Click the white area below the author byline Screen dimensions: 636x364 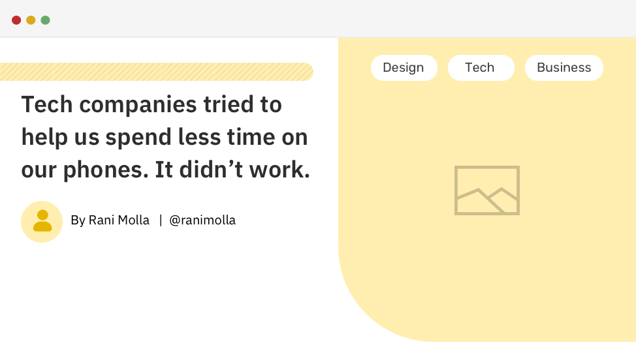(163, 294)
